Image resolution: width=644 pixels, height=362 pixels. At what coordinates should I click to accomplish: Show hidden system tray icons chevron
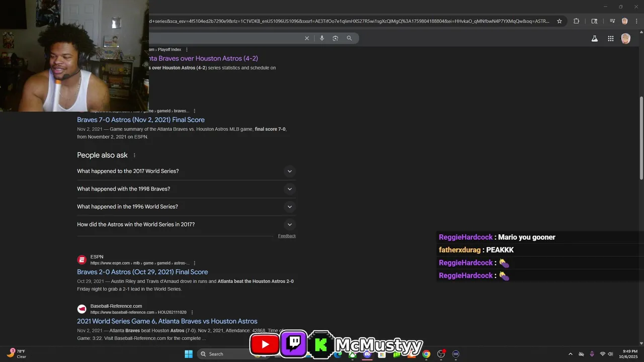pos(570,354)
